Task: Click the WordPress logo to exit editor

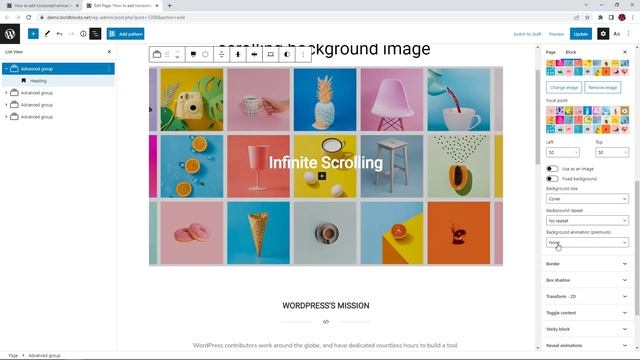Action: 10,34
